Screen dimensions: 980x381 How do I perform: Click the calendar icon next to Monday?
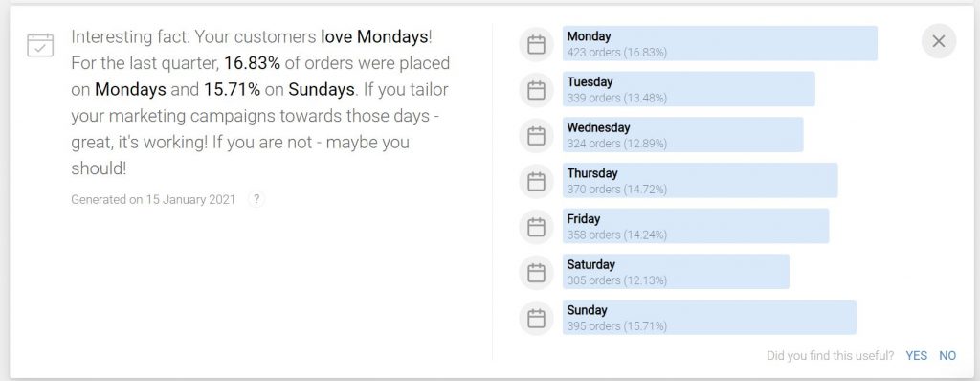click(x=536, y=44)
